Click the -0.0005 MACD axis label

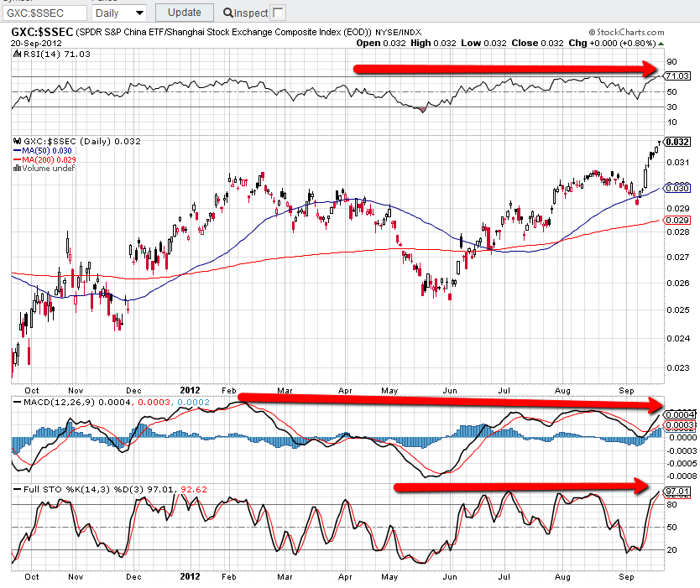[681, 464]
